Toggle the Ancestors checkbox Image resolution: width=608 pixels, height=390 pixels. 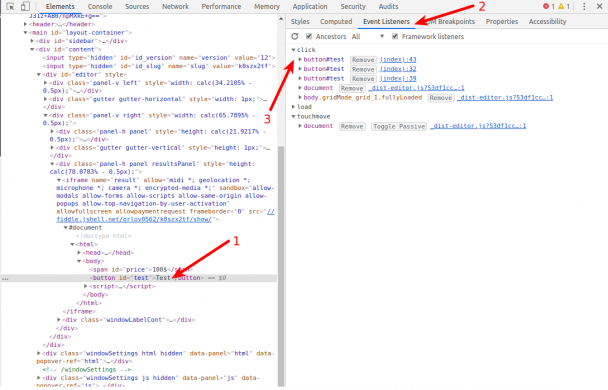(309, 36)
